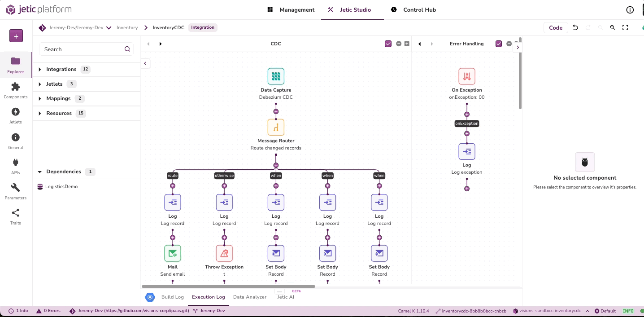The image size is (644, 317).
Task: Open the Jetic AI beta tab
Action: (286, 297)
